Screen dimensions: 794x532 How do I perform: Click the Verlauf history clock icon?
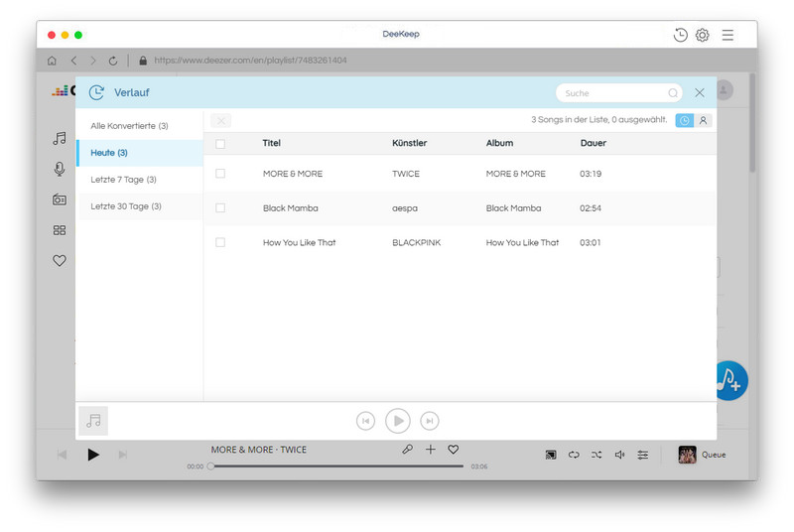96,92
